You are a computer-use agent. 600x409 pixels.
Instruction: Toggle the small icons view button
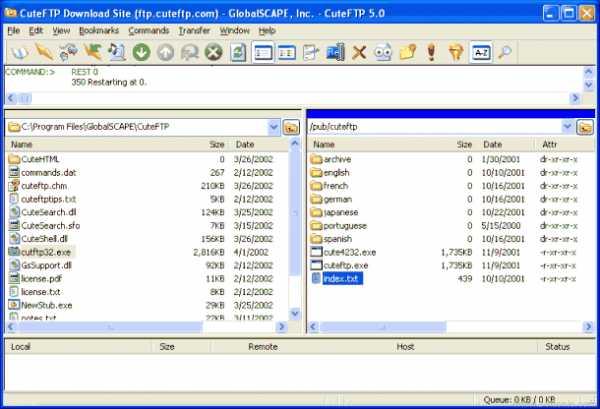coord(287,52)
